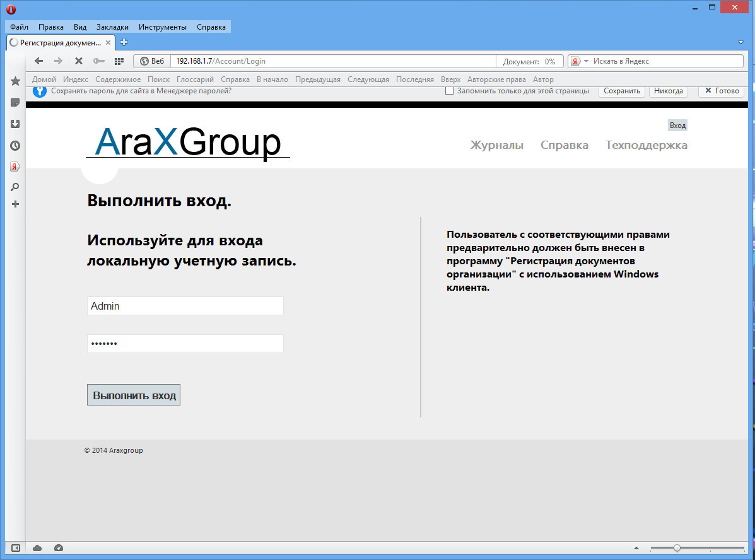Viewport: 755px width, 560px height.
Task: Click the password input field
Action: click(185, 343)
